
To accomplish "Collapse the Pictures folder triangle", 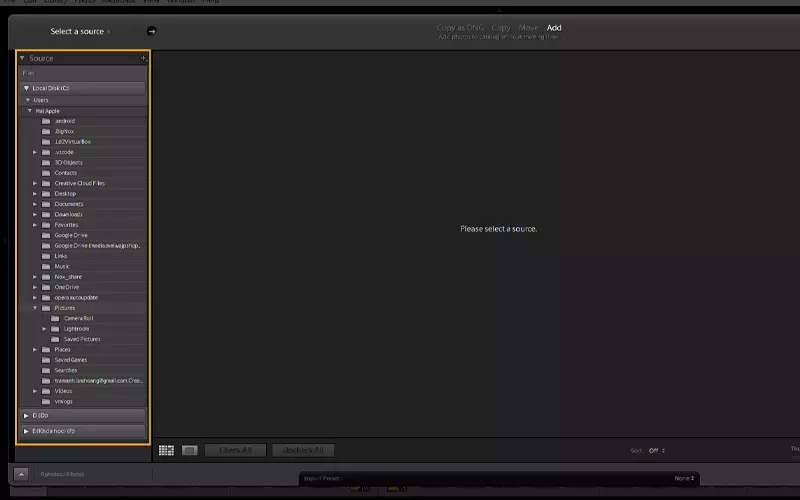I will [35, 308].
